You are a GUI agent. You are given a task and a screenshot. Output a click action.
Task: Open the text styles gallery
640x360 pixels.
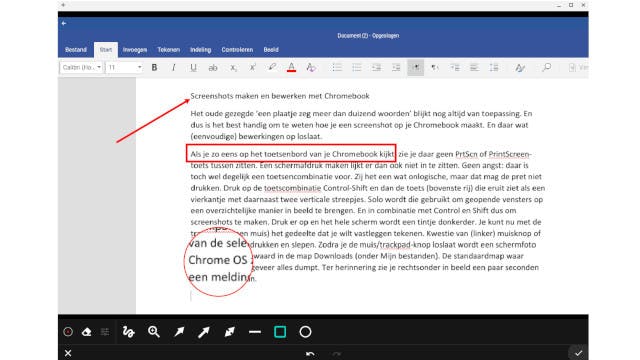pyautogui.click(x=520, y=68)
